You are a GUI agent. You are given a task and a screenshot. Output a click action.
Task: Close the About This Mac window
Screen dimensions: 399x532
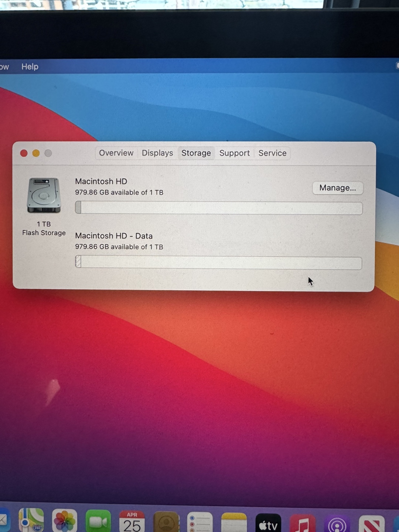(x=24, y=153)
